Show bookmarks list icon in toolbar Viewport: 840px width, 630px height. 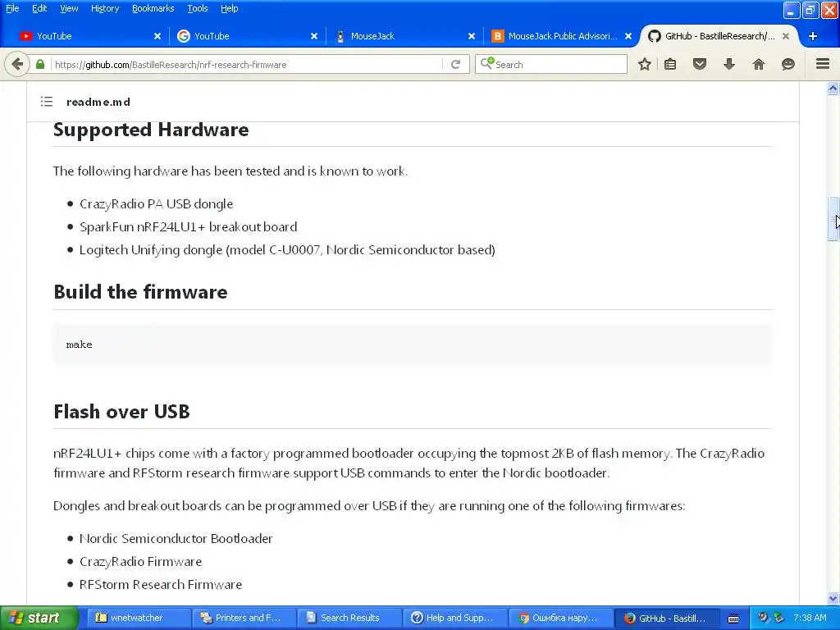[670, 64]
